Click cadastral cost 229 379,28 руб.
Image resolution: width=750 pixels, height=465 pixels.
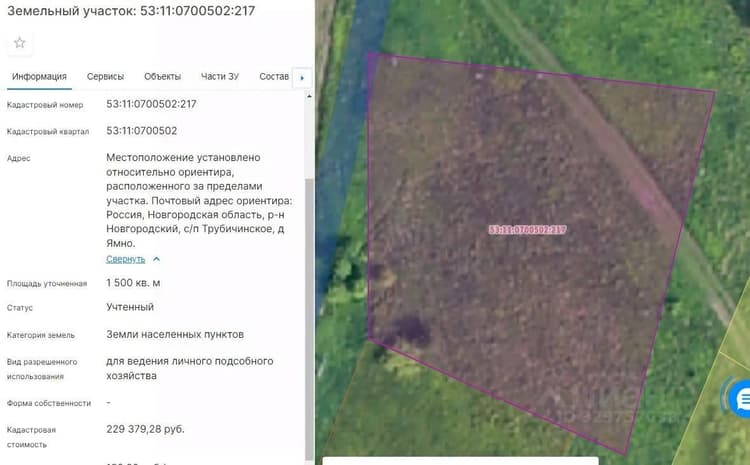(145, 429)
